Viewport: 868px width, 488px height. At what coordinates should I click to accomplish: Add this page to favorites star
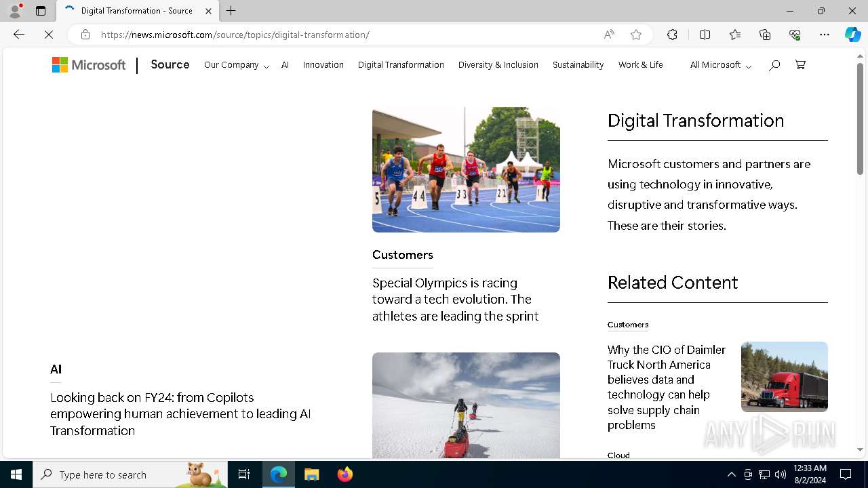click(x=635, y=35)
